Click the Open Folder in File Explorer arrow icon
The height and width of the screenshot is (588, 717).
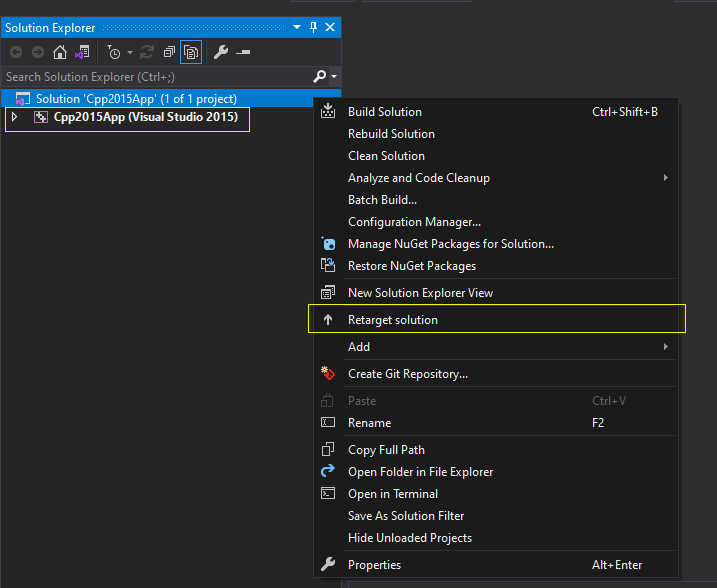328,470
